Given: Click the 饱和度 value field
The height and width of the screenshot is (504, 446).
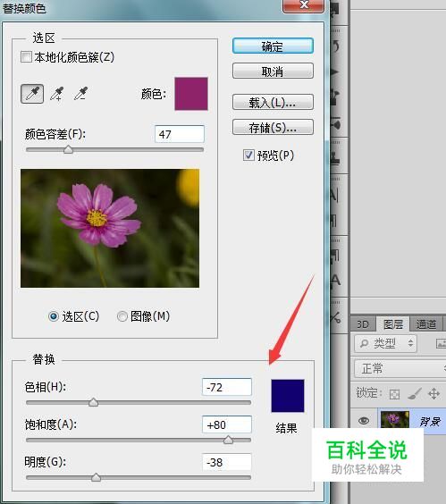Looking at the screenshot, I should click(x=227, y=424).
